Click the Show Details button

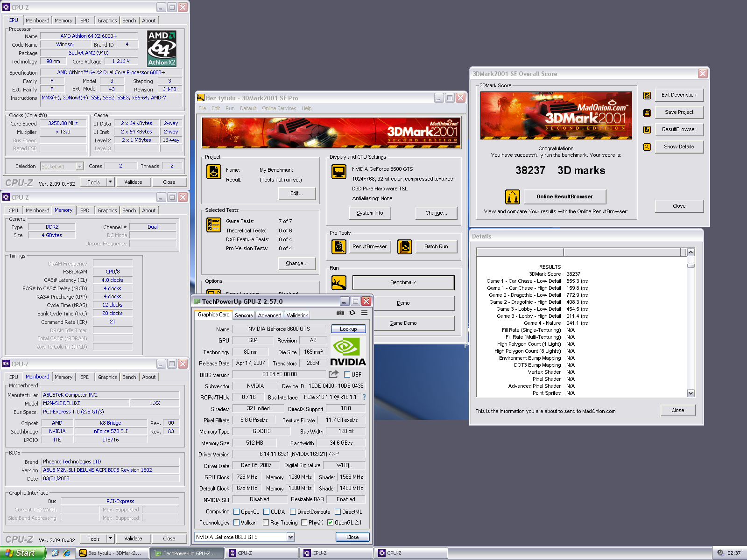pyautogui.click(x=679, y=147)
